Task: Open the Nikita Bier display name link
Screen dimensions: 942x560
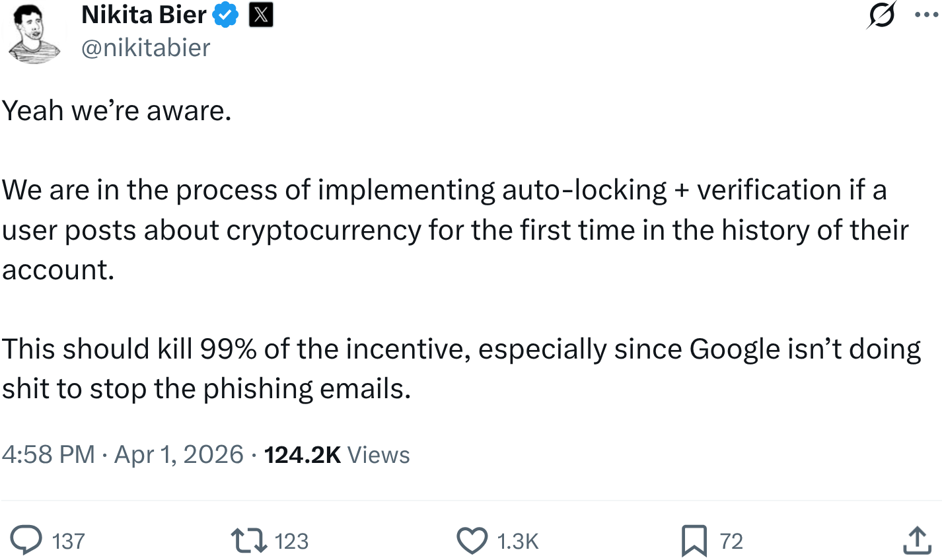Action: point(143,15)
